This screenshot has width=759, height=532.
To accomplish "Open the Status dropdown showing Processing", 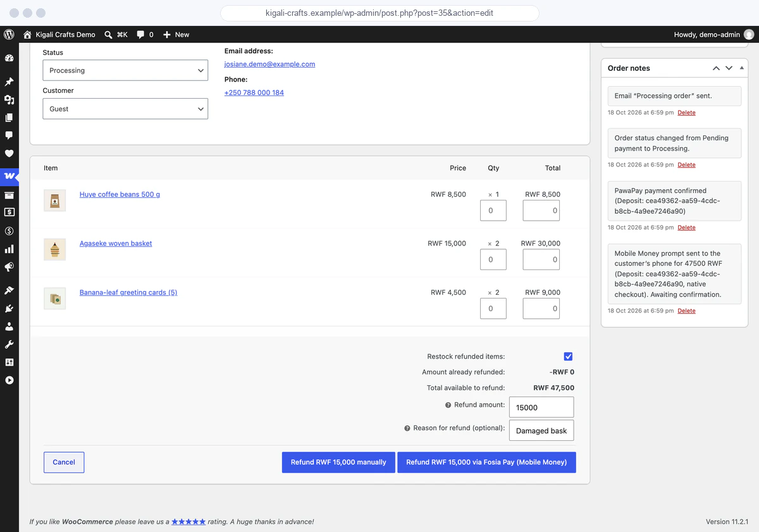I will point(125,70).
